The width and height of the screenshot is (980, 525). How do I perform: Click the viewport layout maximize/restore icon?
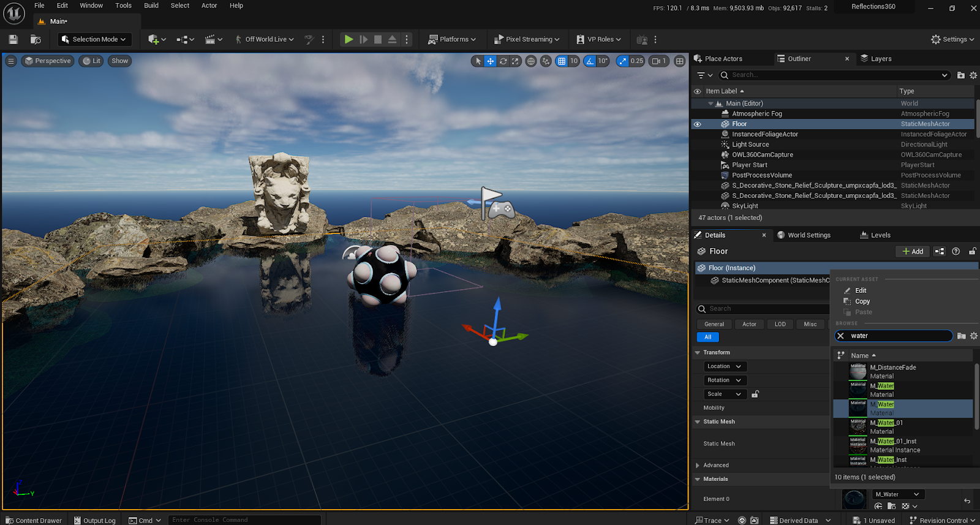[x=679, y=61]
